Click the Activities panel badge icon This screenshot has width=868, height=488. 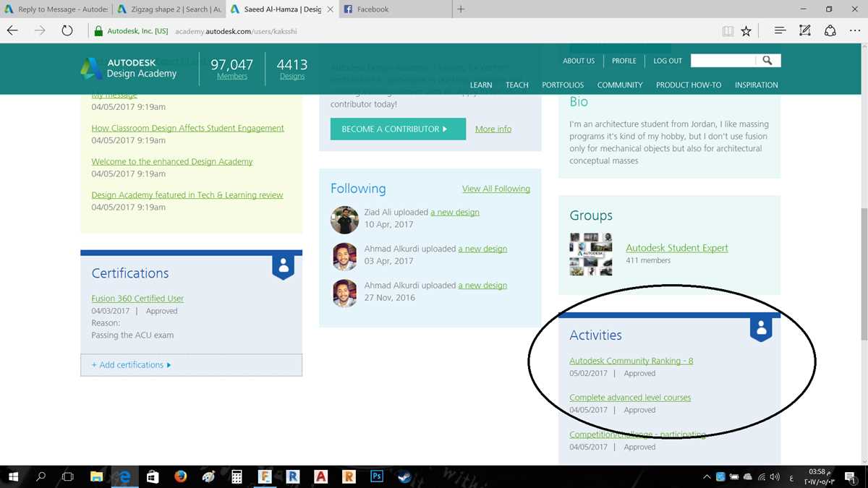761,329
